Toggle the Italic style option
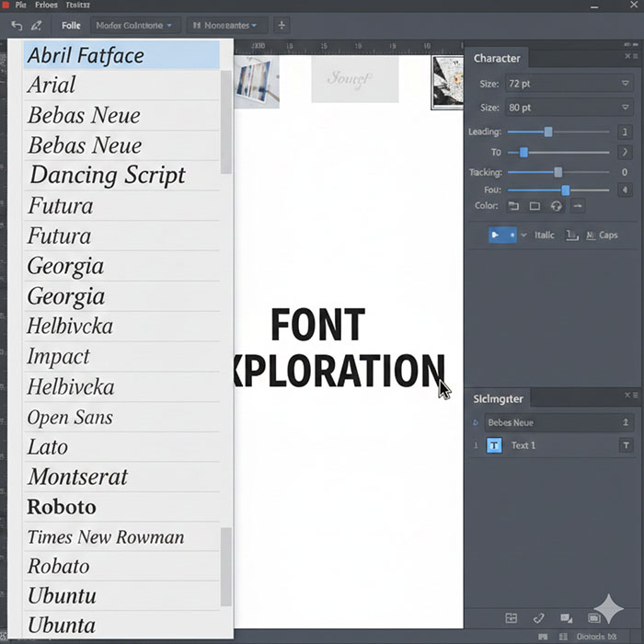The image size is (644, 644). click(x=545, y=236)
